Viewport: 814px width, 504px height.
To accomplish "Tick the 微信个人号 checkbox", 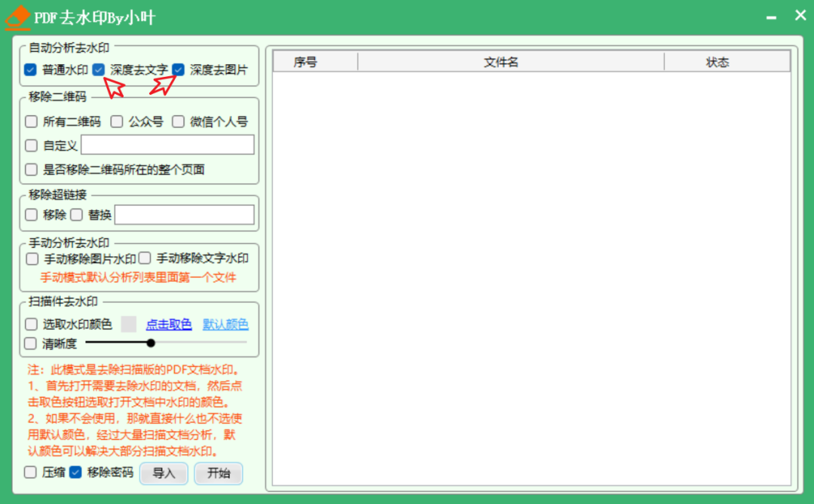I will pyautogui.click(x=178, y=121).
